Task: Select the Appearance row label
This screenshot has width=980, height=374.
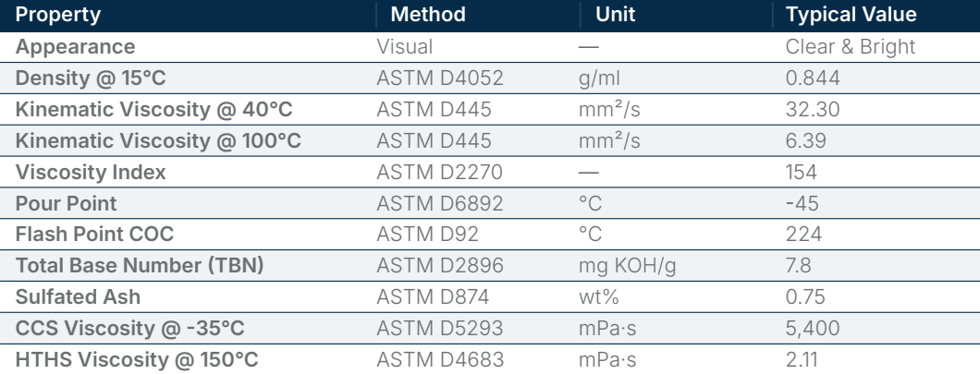Action: pos(75,47)
